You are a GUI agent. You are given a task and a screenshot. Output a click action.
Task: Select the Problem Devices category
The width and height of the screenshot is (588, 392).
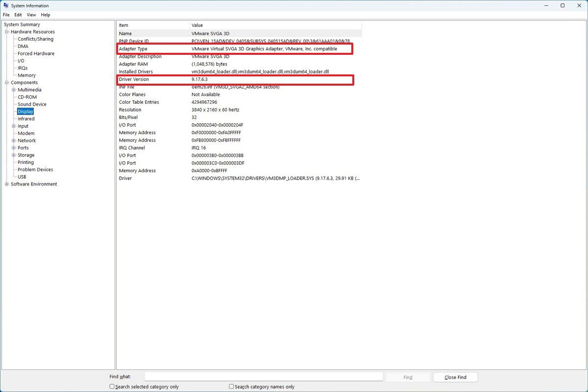pyautogui.click(x=34, y=169)
